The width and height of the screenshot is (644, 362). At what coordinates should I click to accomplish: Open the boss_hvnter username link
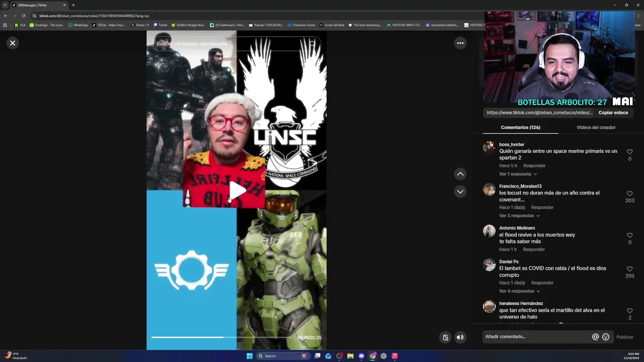(512, 144)
